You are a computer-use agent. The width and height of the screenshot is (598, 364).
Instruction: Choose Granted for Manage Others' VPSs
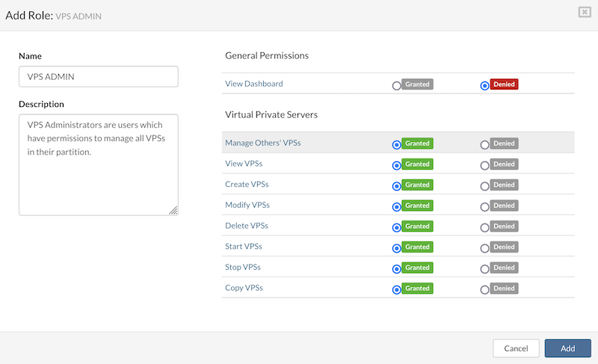(397, 144)
